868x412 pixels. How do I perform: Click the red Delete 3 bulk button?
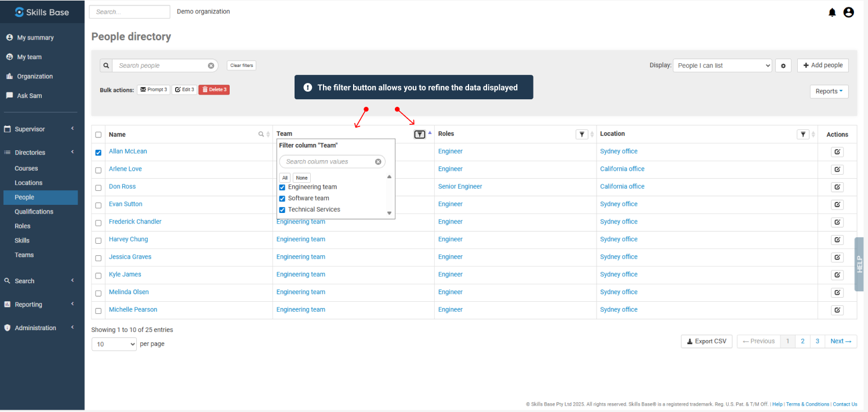click(214, 90)
